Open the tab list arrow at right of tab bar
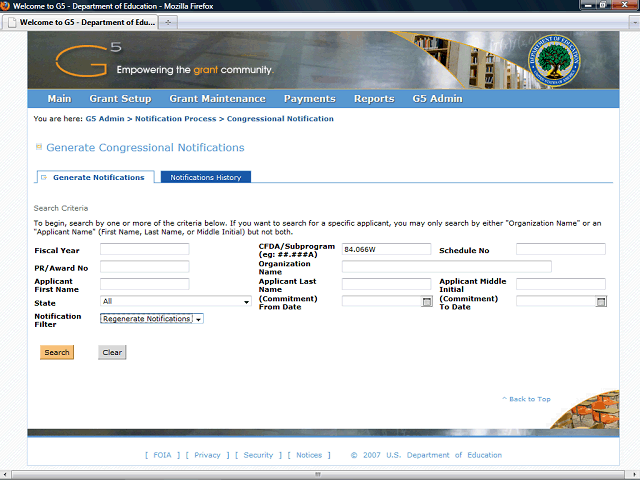 (x=635, y=23)
